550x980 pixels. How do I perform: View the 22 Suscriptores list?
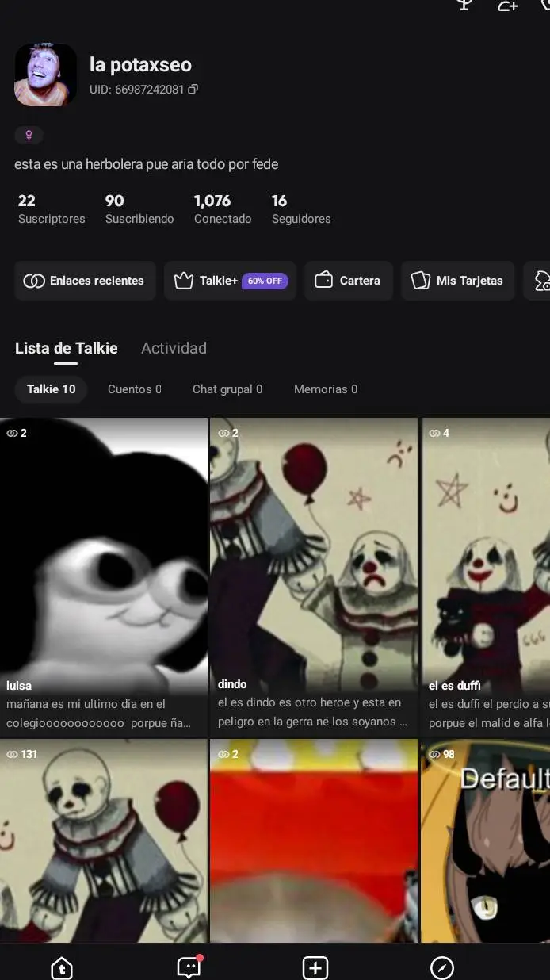52,209
